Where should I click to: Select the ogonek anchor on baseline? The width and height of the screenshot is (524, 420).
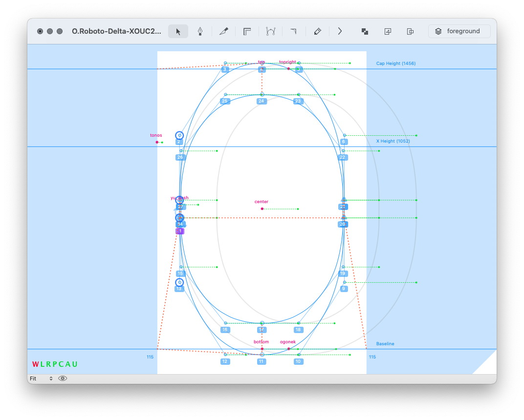tap(288, 349)
